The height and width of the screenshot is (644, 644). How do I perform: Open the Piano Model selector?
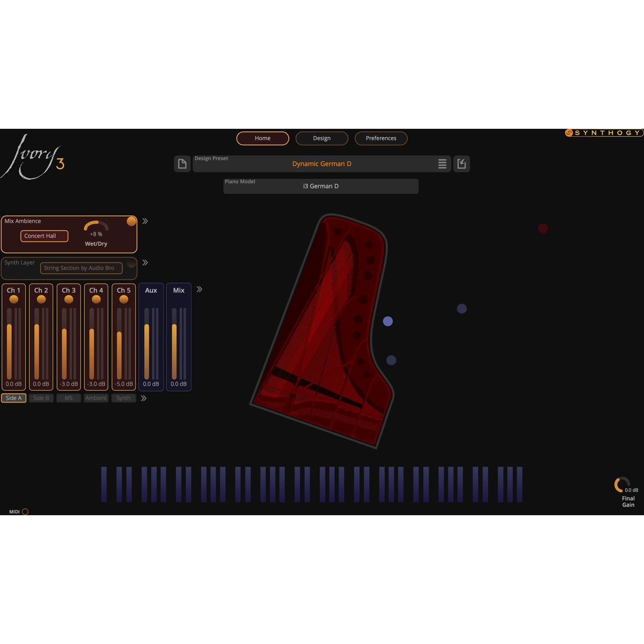321,186
